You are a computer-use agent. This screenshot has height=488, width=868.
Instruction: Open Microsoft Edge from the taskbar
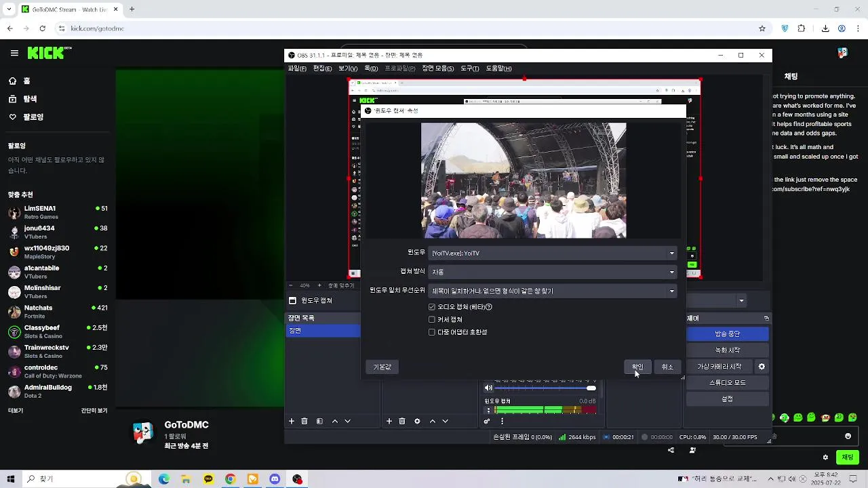click(164, 479)
